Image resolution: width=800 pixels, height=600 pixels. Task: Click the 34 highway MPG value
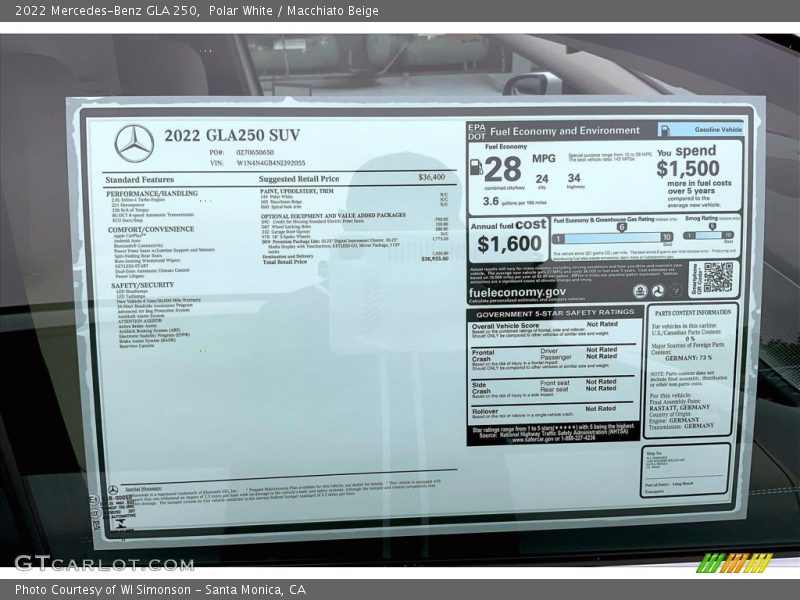point(574,178)
